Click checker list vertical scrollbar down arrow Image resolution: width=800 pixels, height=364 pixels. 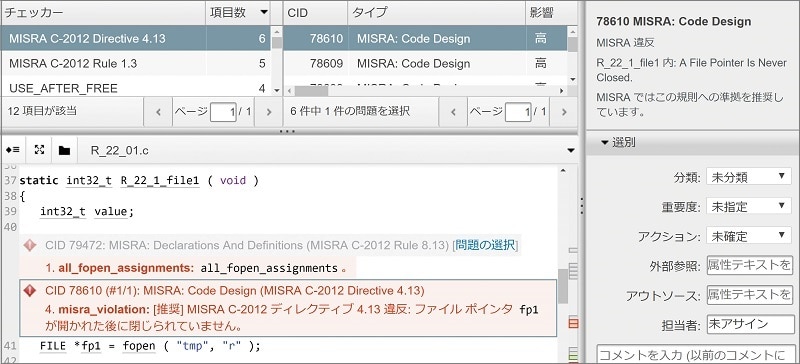click(277, 90)
